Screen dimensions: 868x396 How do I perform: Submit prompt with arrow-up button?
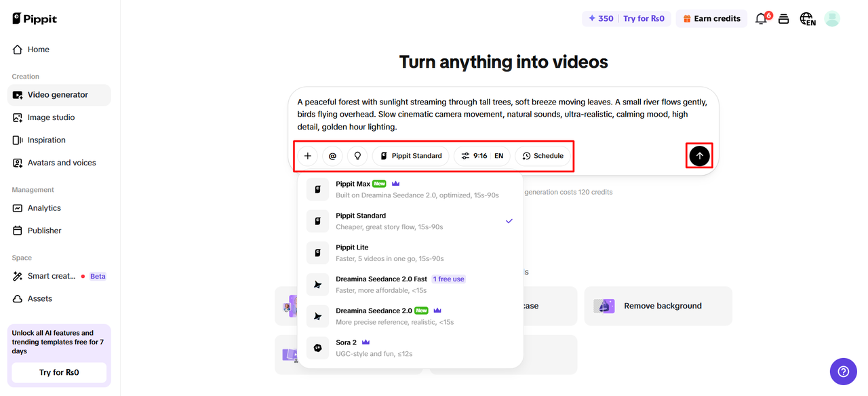700,156
